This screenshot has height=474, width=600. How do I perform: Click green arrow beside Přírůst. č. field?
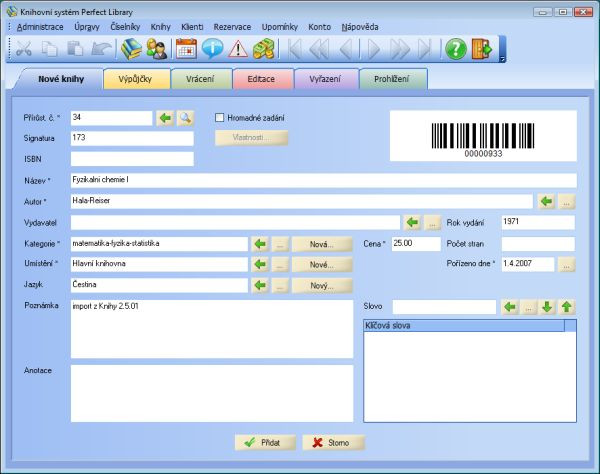pos(165,118)
